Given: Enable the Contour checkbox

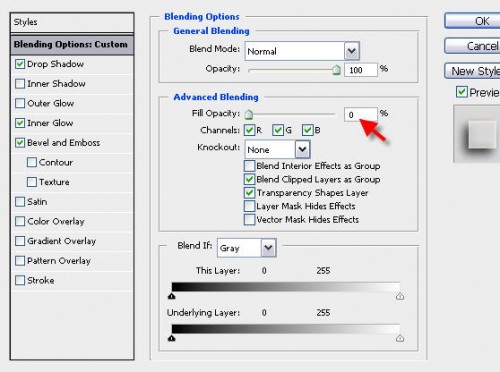Looking at the screenshot, I should point(32,162).
